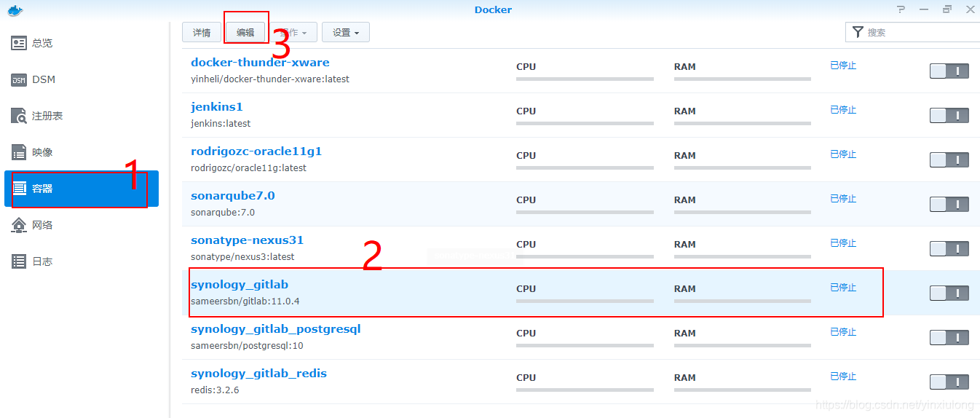Click synology_gitlab_postgresql container name

pyautogui.click(x=276, y=329)
